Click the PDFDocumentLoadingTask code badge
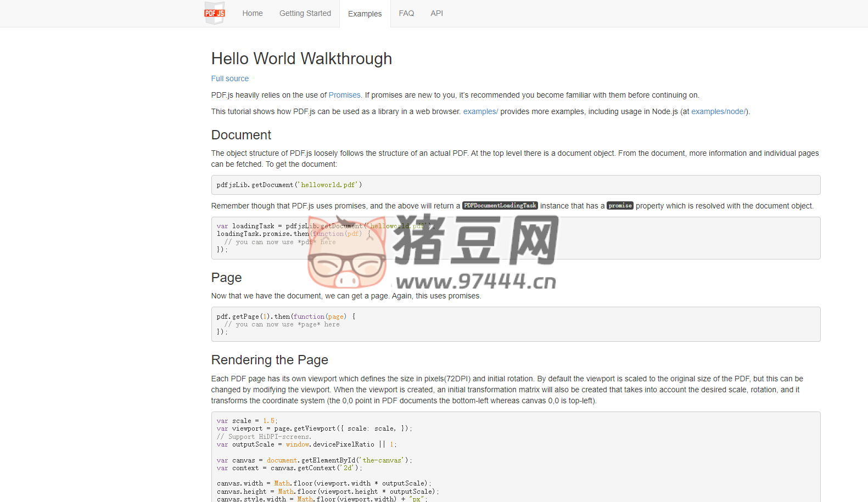The width and height of the screenshot is (868, 502). (500, 206)
